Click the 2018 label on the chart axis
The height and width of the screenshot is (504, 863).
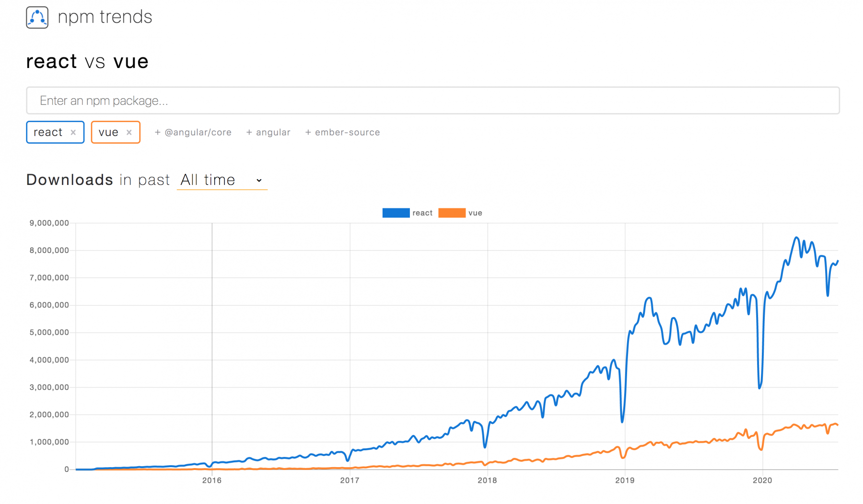(487, 481)
